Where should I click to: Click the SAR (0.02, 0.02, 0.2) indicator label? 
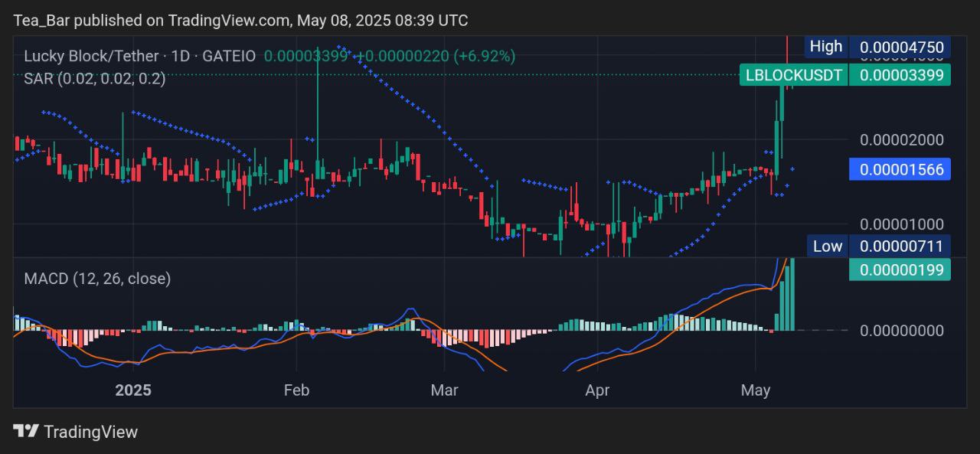94,78
